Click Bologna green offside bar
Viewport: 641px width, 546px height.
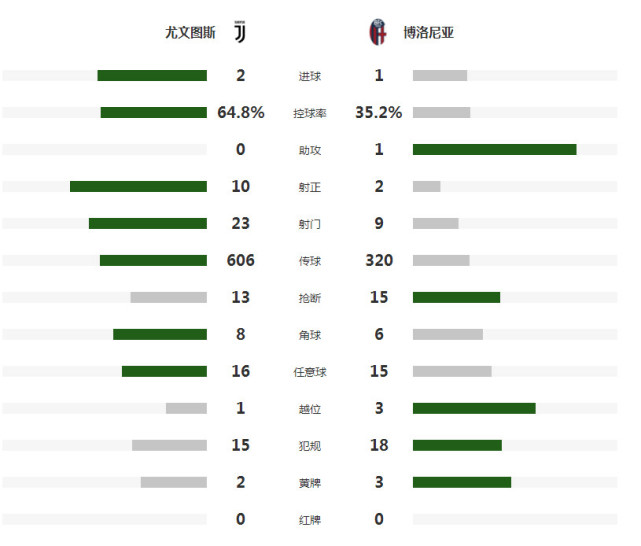pos(474,408)
